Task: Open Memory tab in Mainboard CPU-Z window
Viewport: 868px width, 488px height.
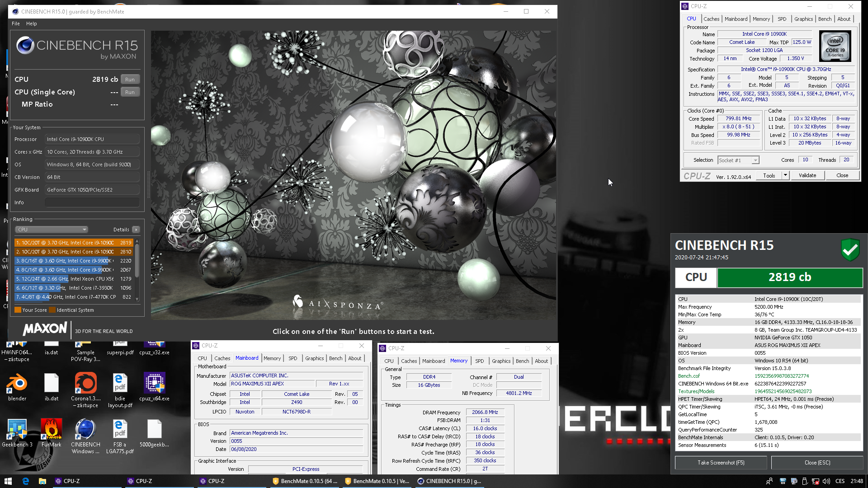Action: pyautogui.click(x=272, y=358)
